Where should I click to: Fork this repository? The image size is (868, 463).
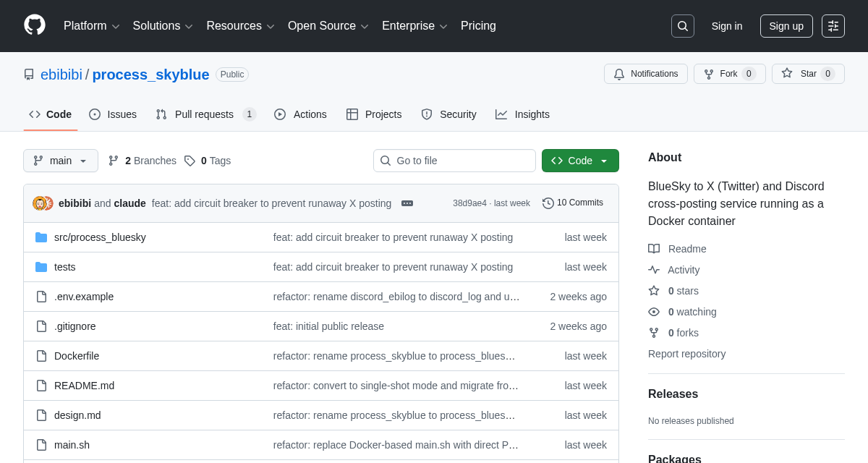(729, 74)
